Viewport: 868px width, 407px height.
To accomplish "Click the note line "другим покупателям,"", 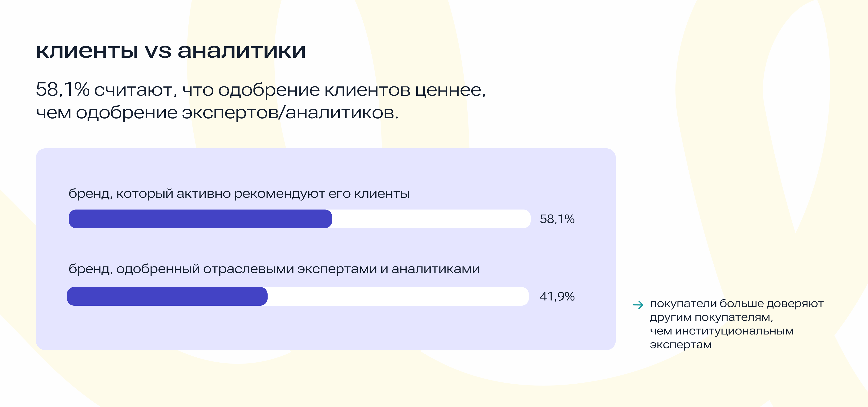I will point(711,317).
